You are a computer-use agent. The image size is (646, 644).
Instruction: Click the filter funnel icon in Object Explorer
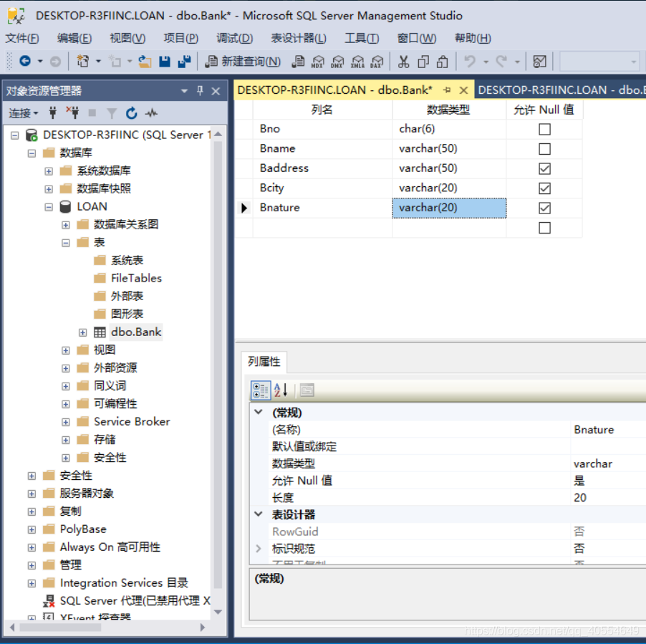[112, 113]
